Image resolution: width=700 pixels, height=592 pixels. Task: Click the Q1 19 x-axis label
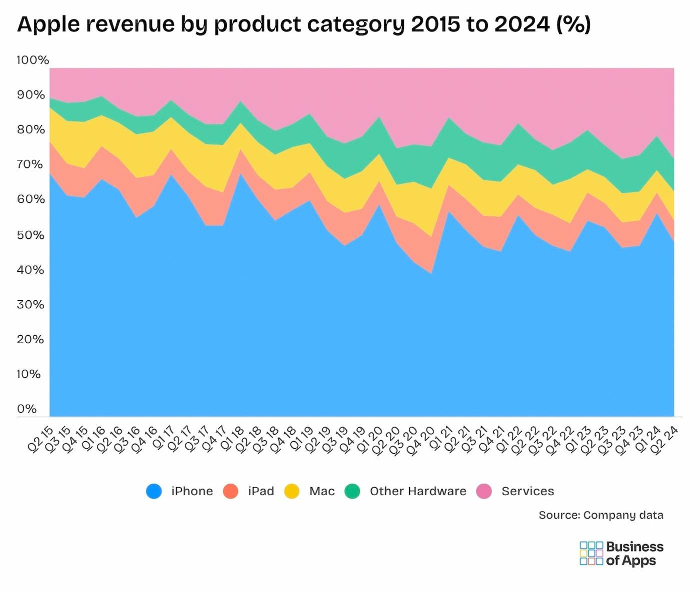point(301,439)
